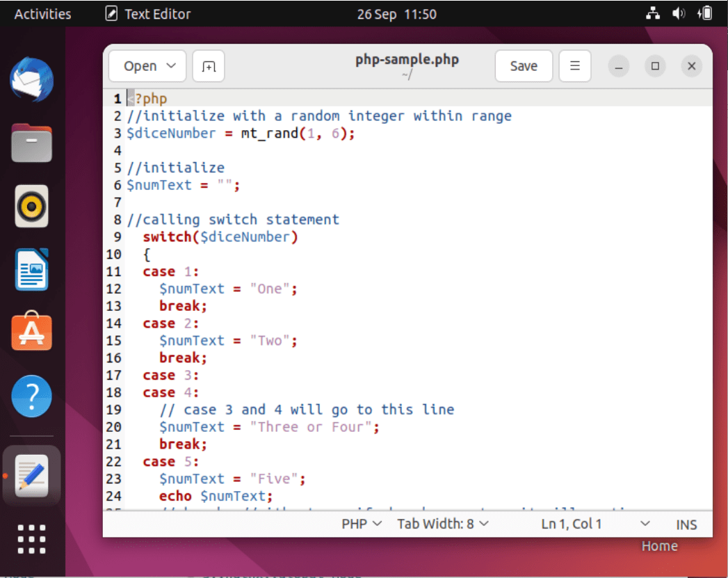Toggle INS insert mode indicator
This screenshot has width=728, height=578.
(x=686, y=524)
